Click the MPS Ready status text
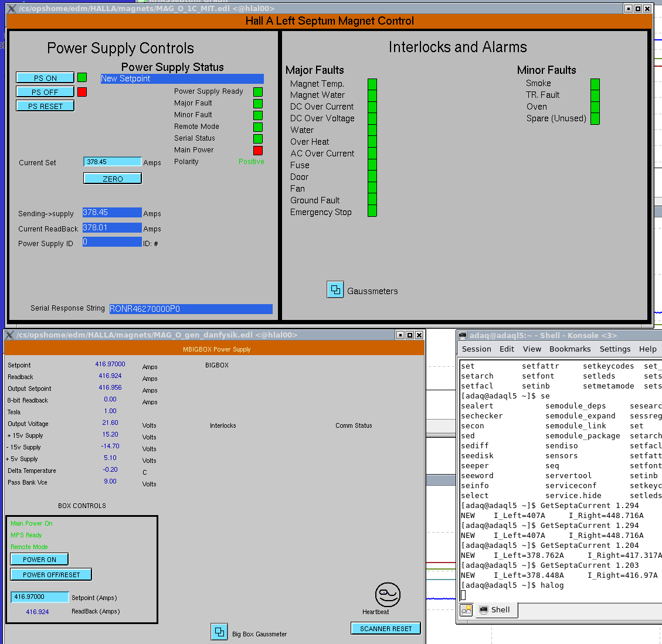Image resolution: width=662 pixels, height=644 pixels. (x=26, y=535)
